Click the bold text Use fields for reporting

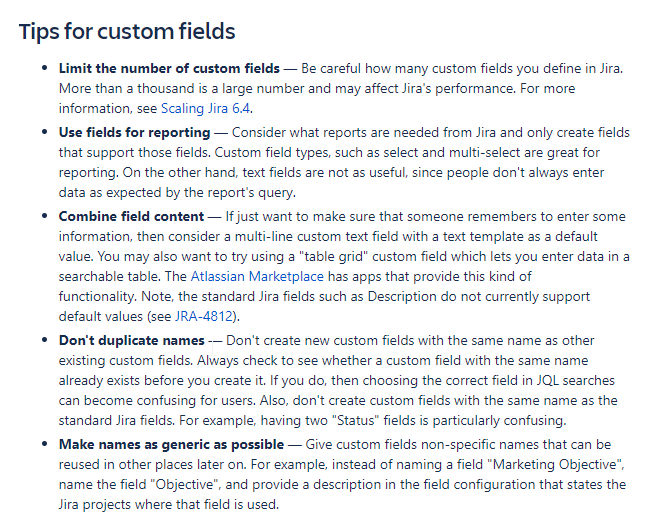(134, 132)
